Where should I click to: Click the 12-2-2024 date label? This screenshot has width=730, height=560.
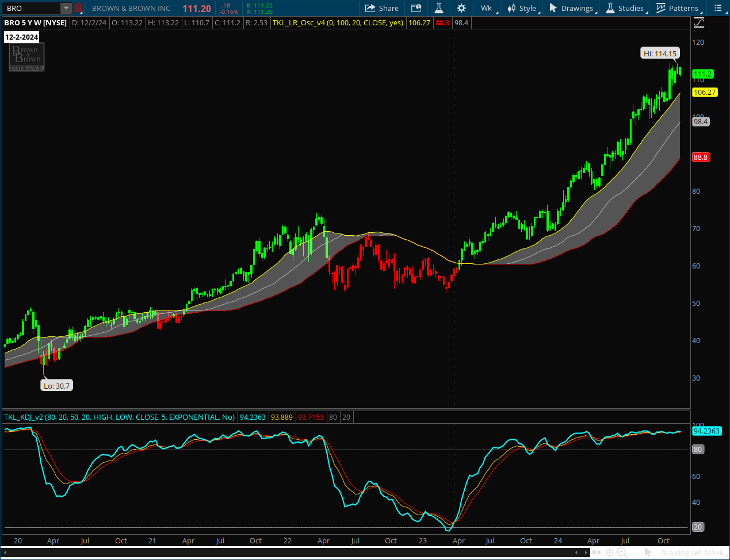(22, 37)
